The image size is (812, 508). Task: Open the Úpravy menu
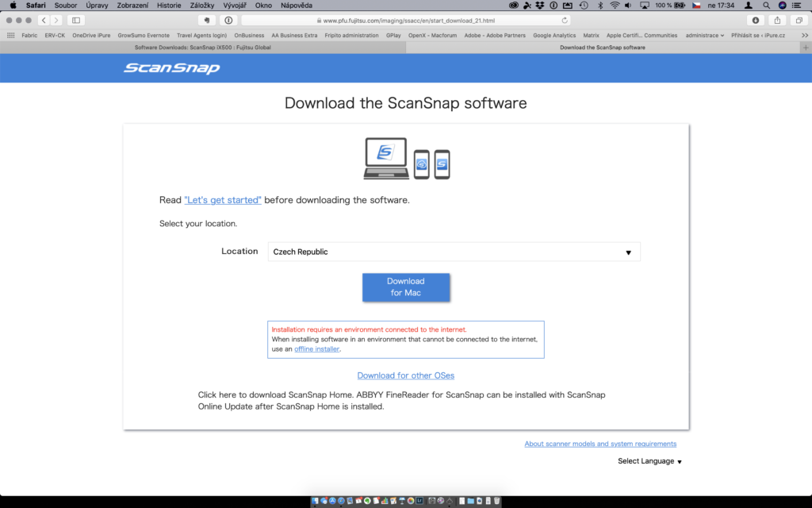(x=97, y=6)
